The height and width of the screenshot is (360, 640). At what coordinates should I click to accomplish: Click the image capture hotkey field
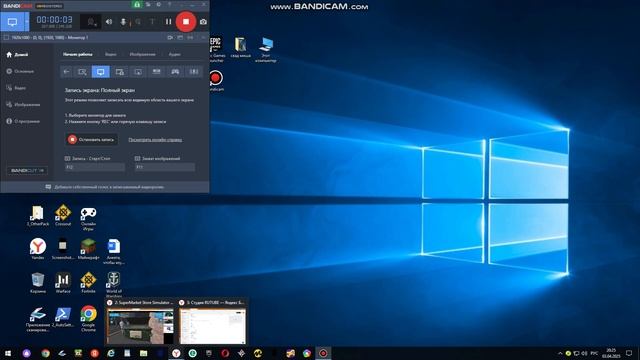point(165,167)
